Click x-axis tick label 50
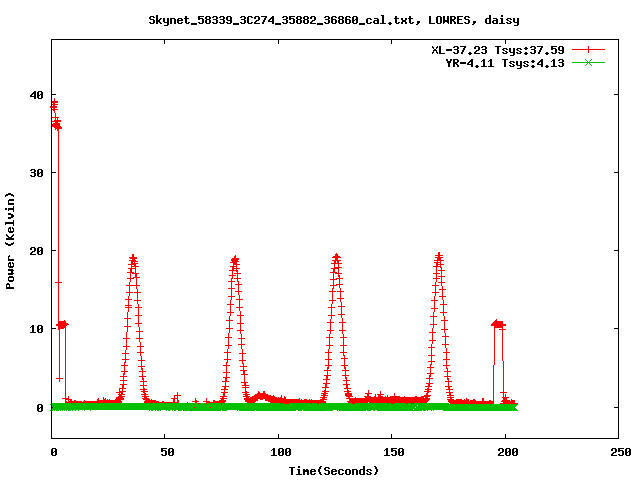Screen dimensions: 640x480 (x=167, y=452)
